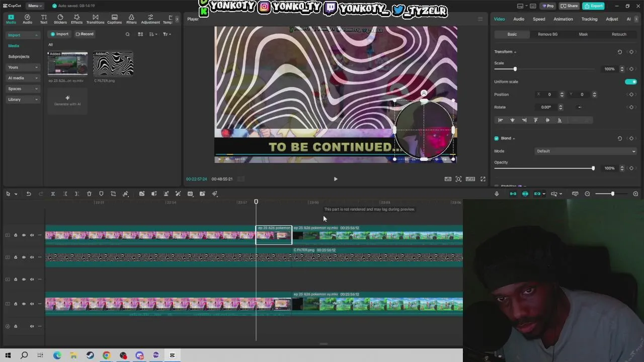644x362 pixels.
Task: Open the Blend Mode Default dropdown
Action: click(x=586, y=151)
